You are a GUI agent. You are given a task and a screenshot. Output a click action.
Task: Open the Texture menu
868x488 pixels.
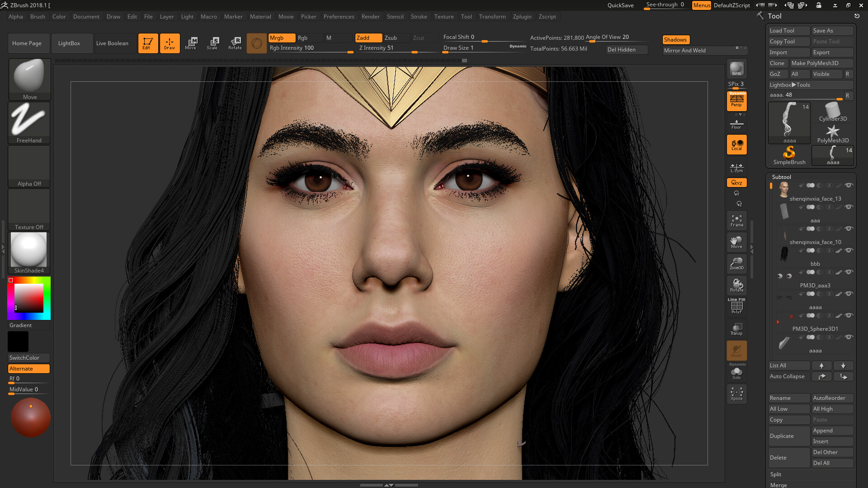[444, 17]
